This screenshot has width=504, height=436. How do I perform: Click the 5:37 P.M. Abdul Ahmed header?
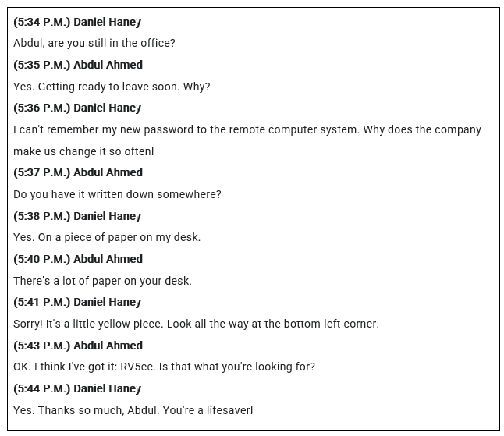pos(78,172)
